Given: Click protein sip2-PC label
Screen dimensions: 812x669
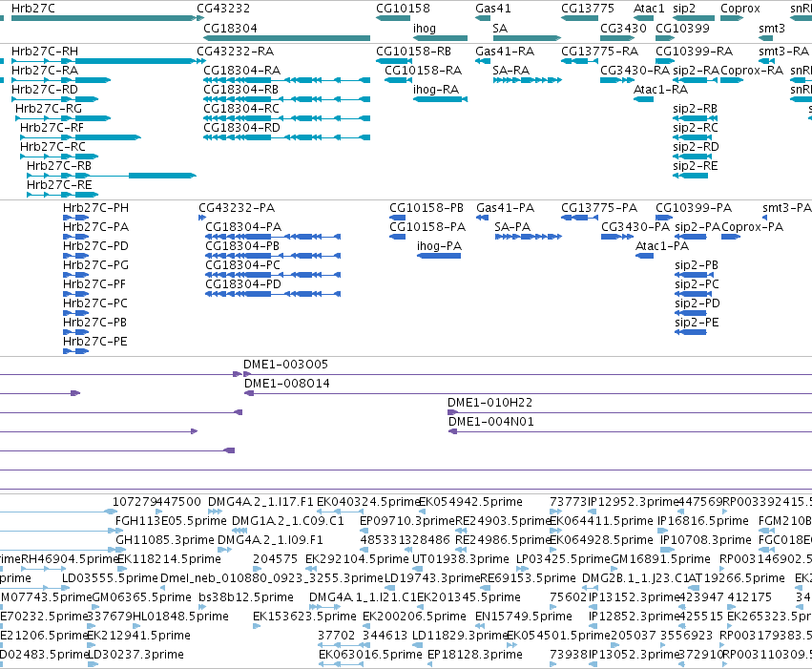Looking at the screenshot, I should tap(697, 283).
